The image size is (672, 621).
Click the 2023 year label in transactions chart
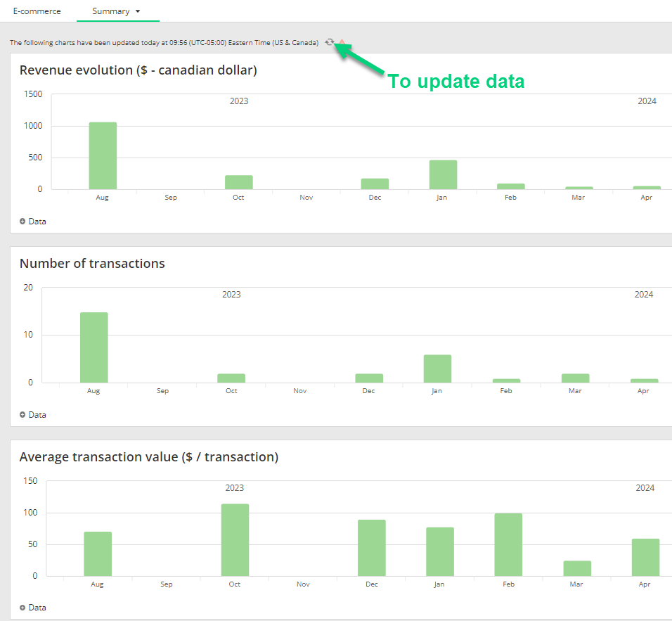231,295
